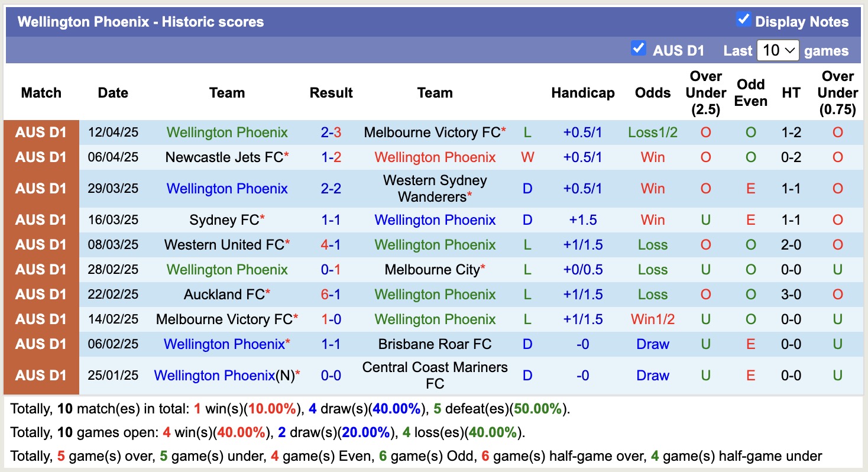
Task: Open Newcastle Jets FC team page
Action: pos(223,157)
